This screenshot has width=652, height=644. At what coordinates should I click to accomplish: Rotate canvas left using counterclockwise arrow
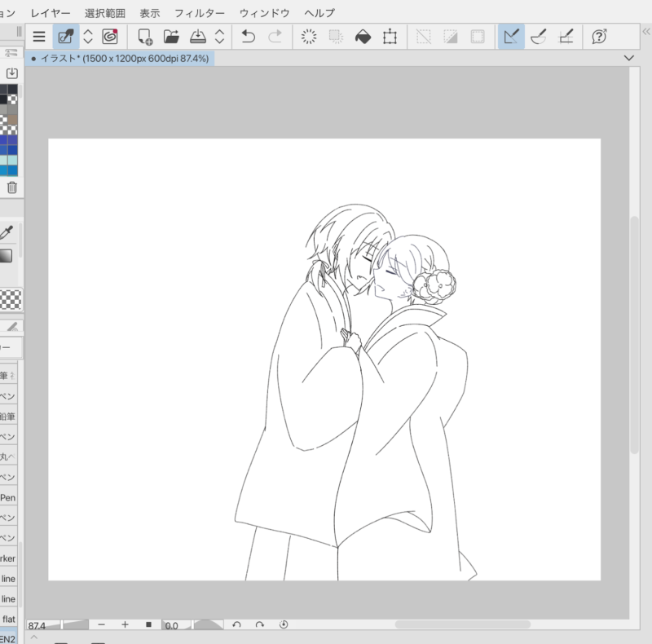coord(236,624)
